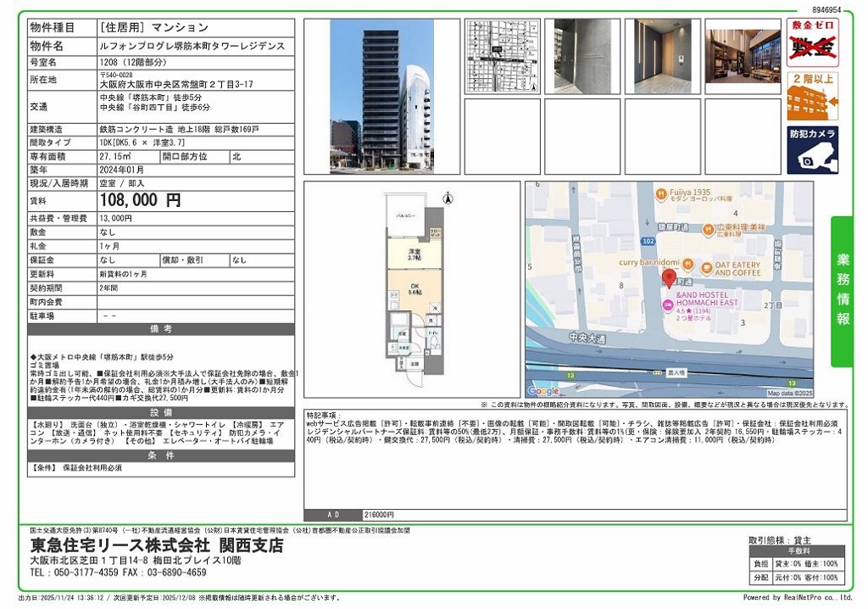Select the curry bar nidomi map marker
The width and height of the screenshot is (868, 609).
(687, 263)
